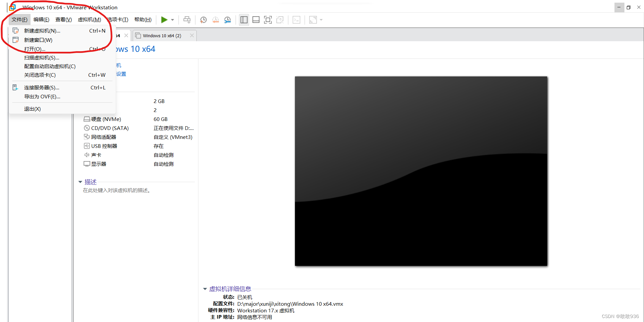Screen dimensions: 644x322
Task: Revert the VM to its previous snapshot
Action: point(215,20)
